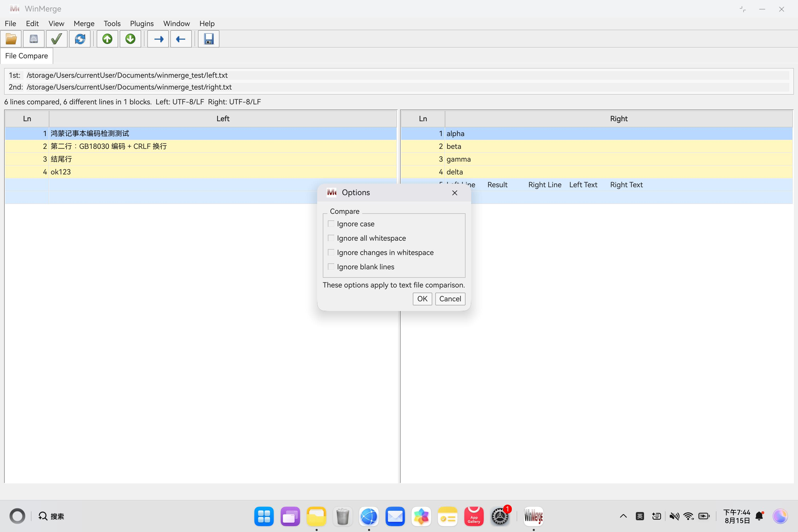798x532 pixels.
Task: Open the Merge menu
Action: click(x=84, y=24)
